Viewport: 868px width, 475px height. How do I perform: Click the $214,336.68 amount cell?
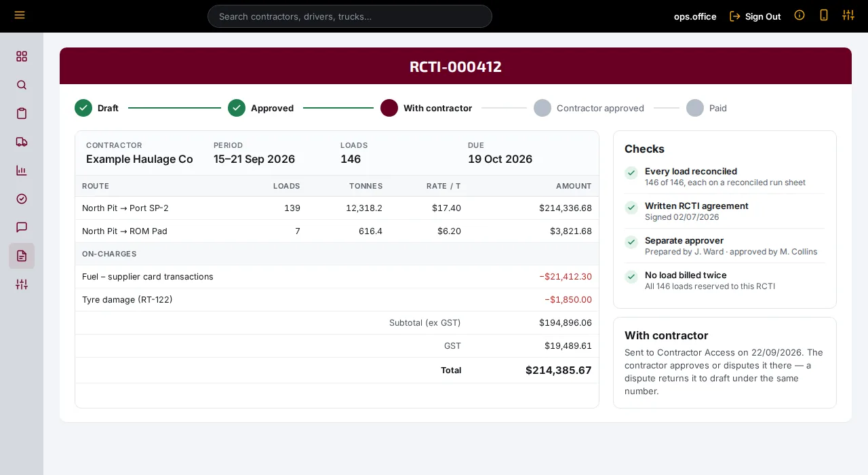click(x=566, y=208)
